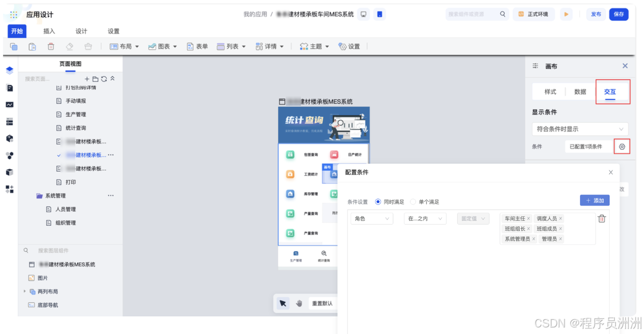Viewport: 644px width, 334px height.
Task: Open the 插入 menu in the top menu bar
Action: [x=49, y=31]
